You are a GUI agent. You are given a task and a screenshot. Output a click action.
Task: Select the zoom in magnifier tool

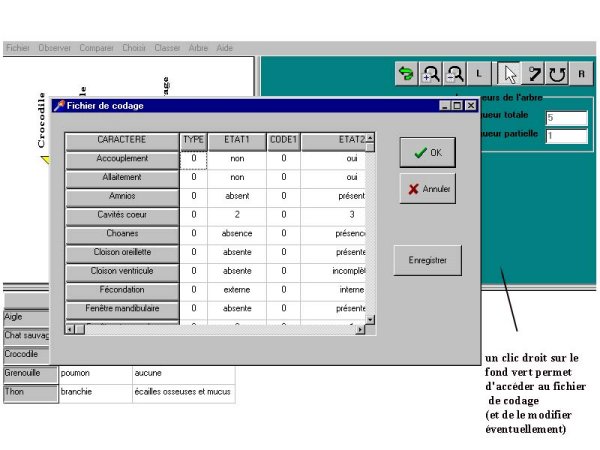pyautogui.click(x=431, y=74)
